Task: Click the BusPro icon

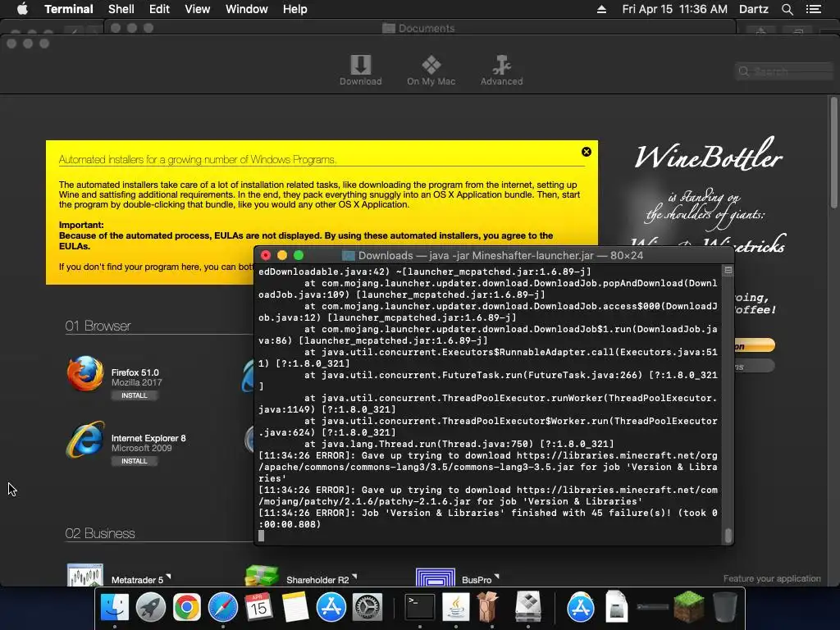Action: pos(436,577)
